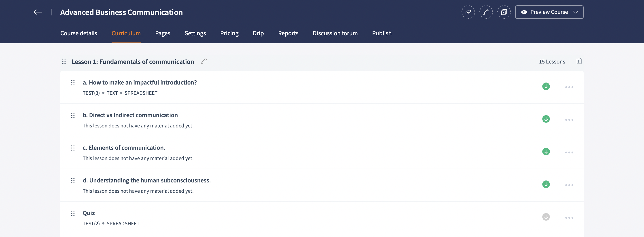Viewport: 644px width, 237px height.
Task: Select the Curriculum tab
Action: [126, 33]
